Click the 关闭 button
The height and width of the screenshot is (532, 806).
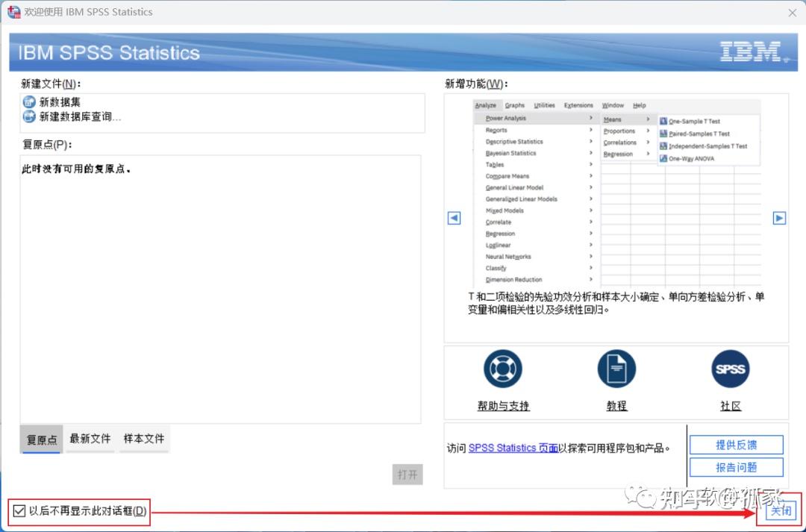tap(781, 510)
